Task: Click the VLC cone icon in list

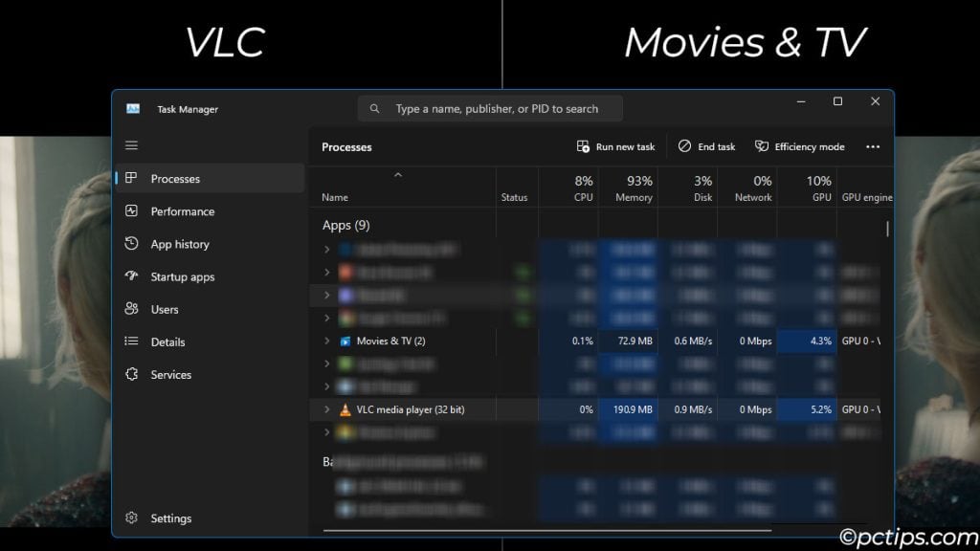Action: pos(345,409)
